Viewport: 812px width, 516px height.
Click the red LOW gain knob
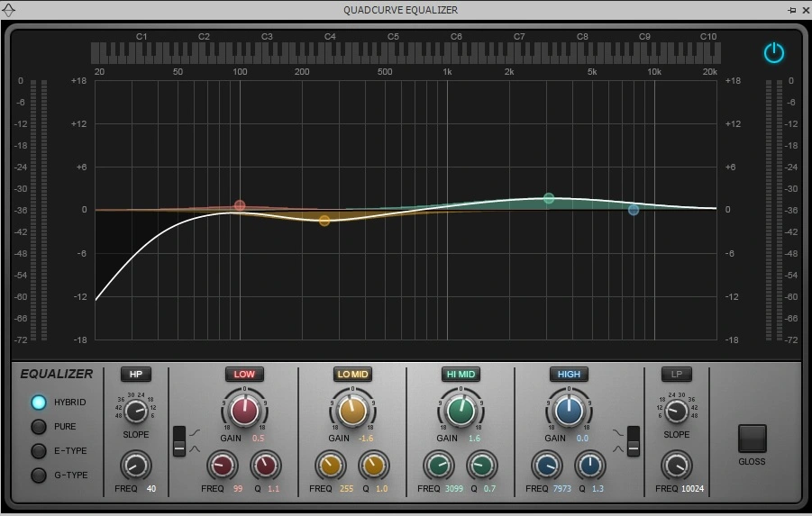coord(244,411)
